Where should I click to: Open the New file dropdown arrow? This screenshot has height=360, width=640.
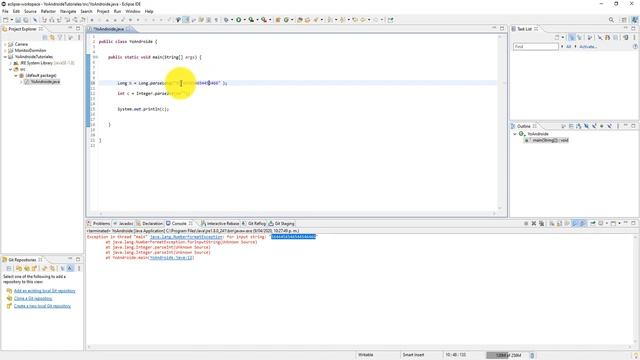point(11,20)
